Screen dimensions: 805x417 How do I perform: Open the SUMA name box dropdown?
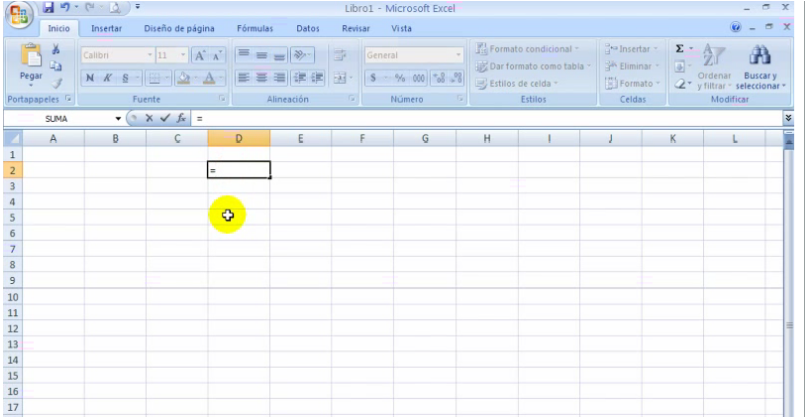click(x=118, y=118)
